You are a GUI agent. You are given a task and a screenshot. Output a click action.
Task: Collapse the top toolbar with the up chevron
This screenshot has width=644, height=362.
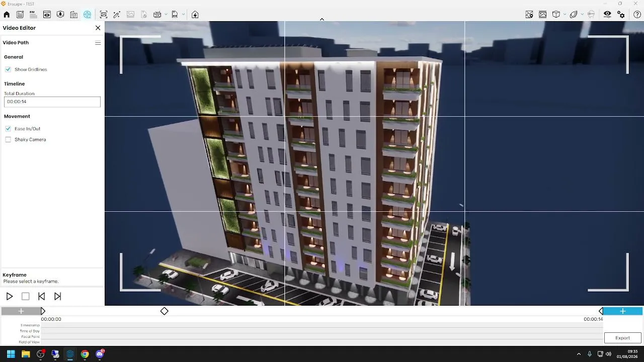(x=322, y=20)
